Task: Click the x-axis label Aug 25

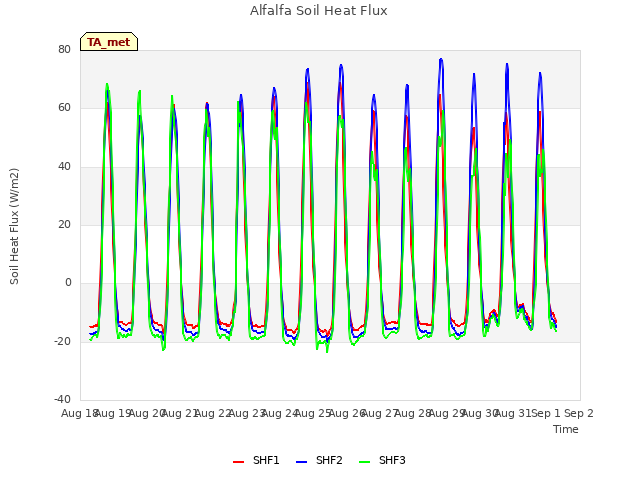Action: [x=313, y=413]
